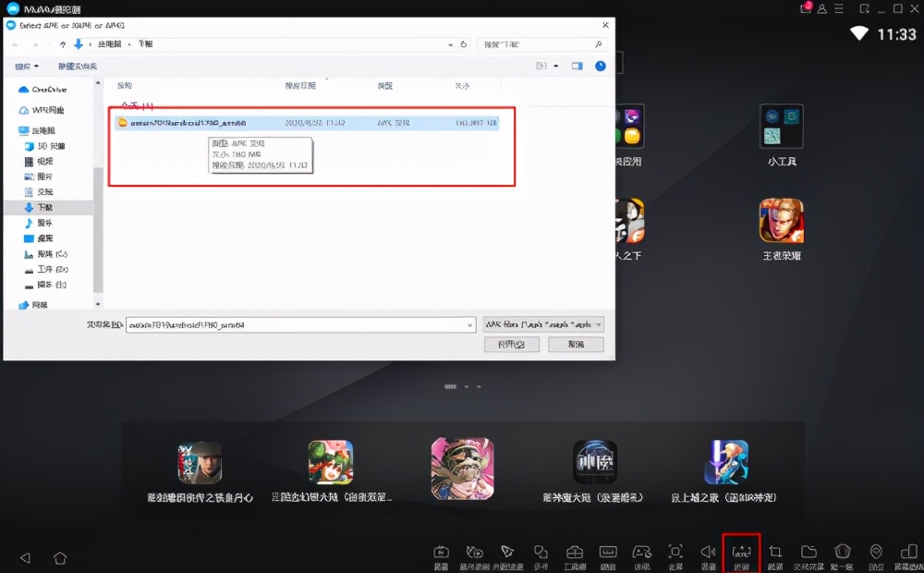Click the multi-instance overlapping squares icon
This screenshot has height=573, width=924.
tap(541, 552)
